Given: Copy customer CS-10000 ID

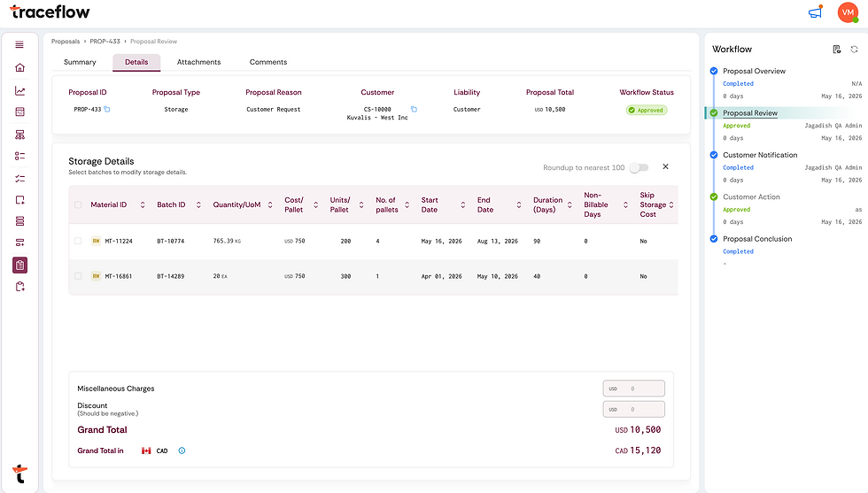Looking at the screenshot, I should coord(414,109).
